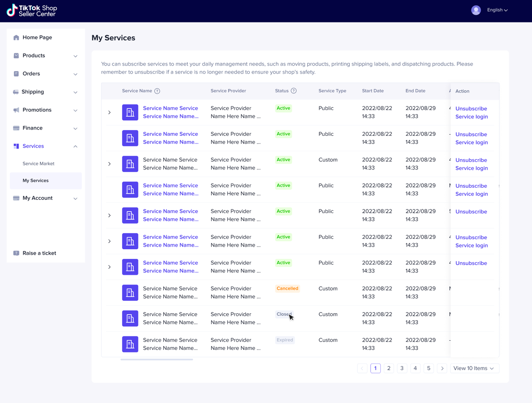
Task: Open the English language dropdown
Action: pyautogui.click(x=497, y=10)
